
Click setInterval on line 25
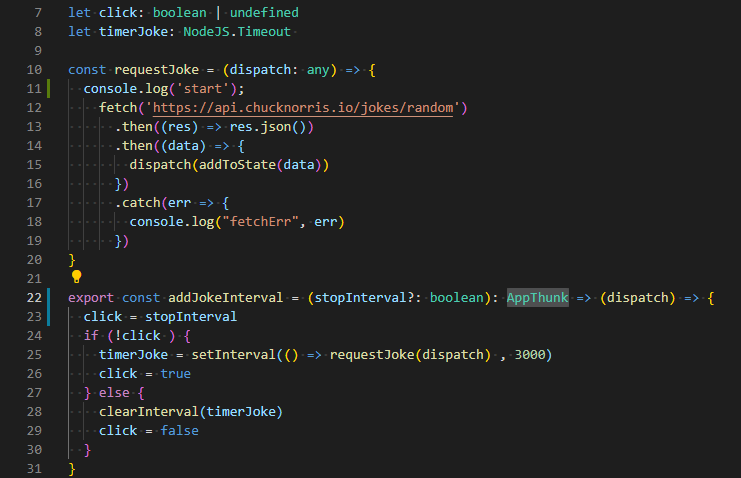click(x=233, y=355)
